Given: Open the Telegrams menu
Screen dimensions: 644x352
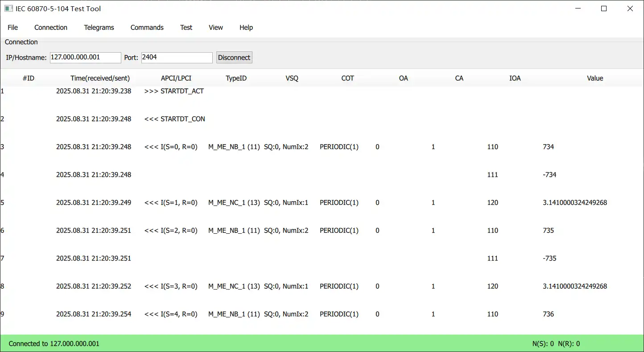Looking at the screenshot, I should tap(99, 28).
